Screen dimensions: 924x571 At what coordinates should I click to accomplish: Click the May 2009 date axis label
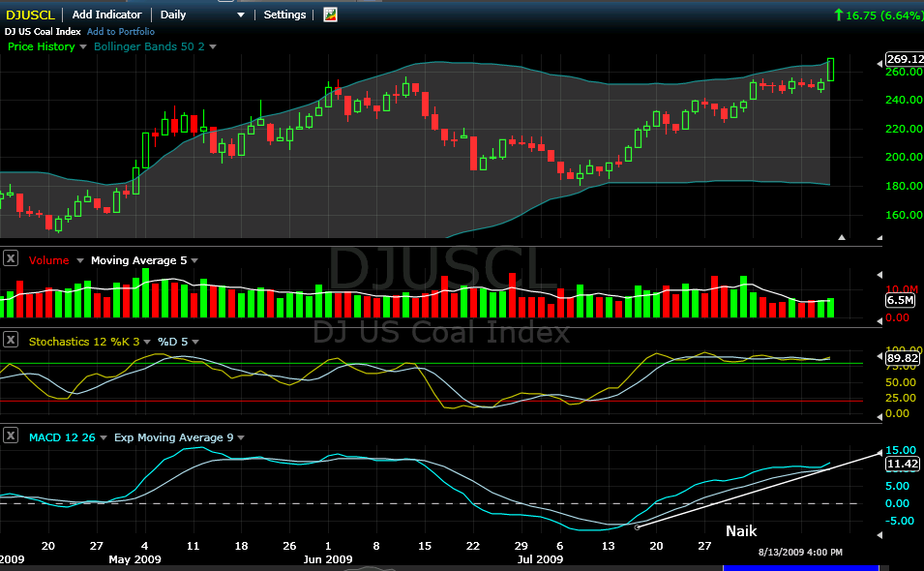pyautogui.click(x=134, y=559)
